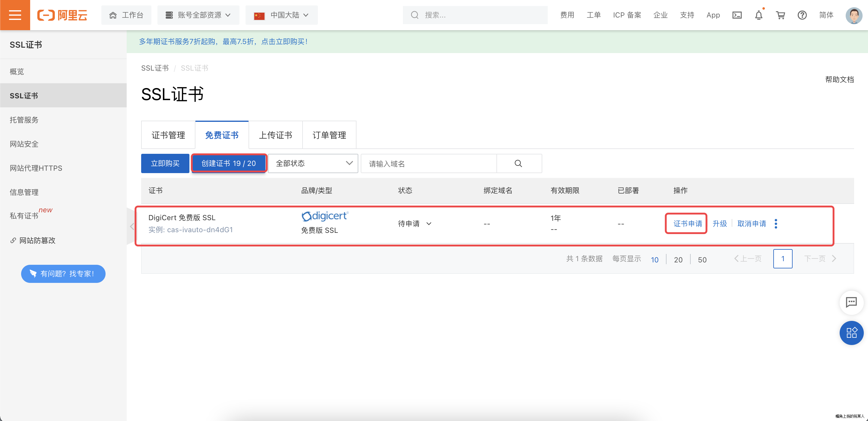Switch to the 上传证书 tab

275,135
